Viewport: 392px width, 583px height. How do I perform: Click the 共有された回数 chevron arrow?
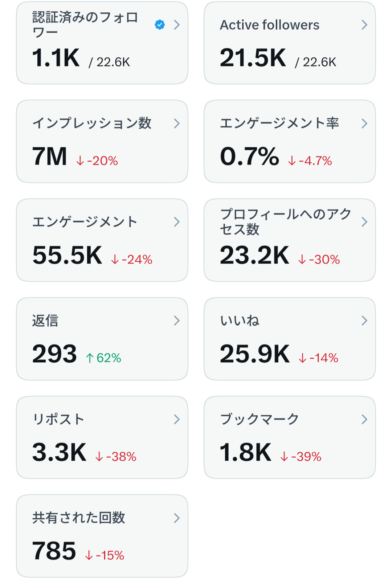pyautogui.click(x=177, y=518)
